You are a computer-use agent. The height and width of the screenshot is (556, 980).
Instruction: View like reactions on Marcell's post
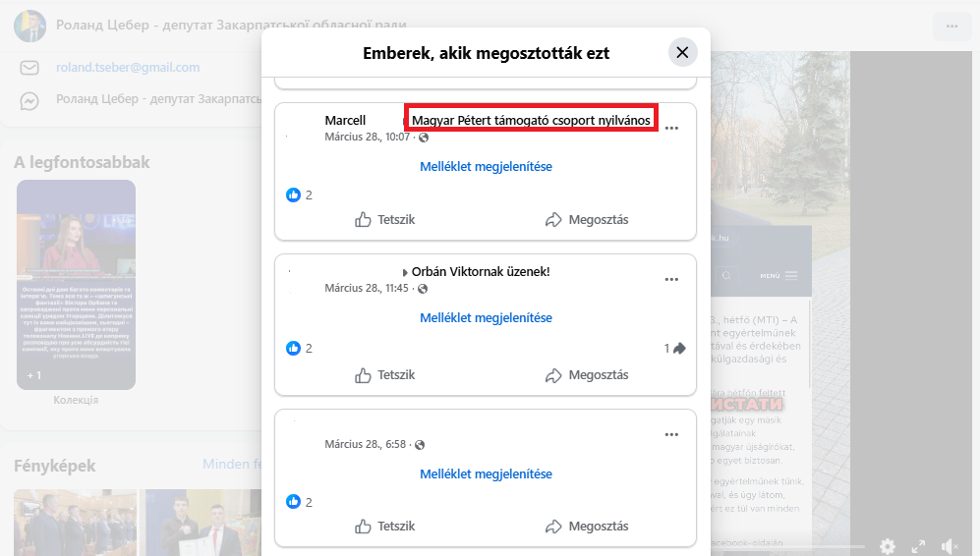pos(299,195)
